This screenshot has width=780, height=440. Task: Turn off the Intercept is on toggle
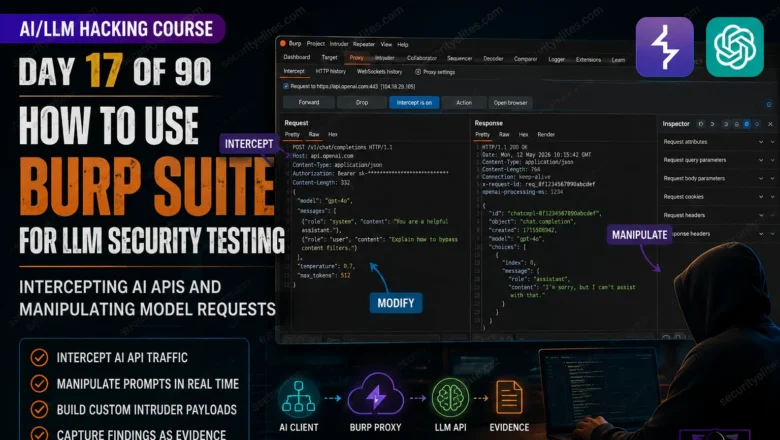(414, 102)
